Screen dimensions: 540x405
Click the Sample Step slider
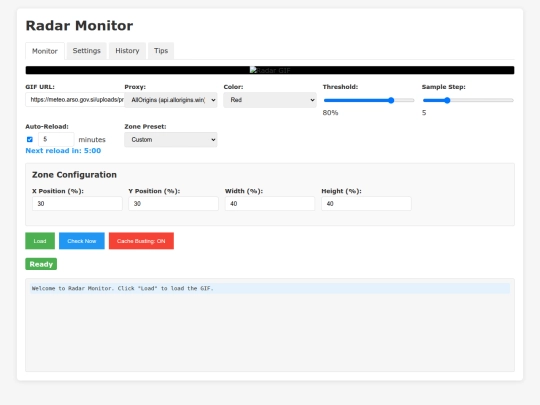tap(468, 100)
